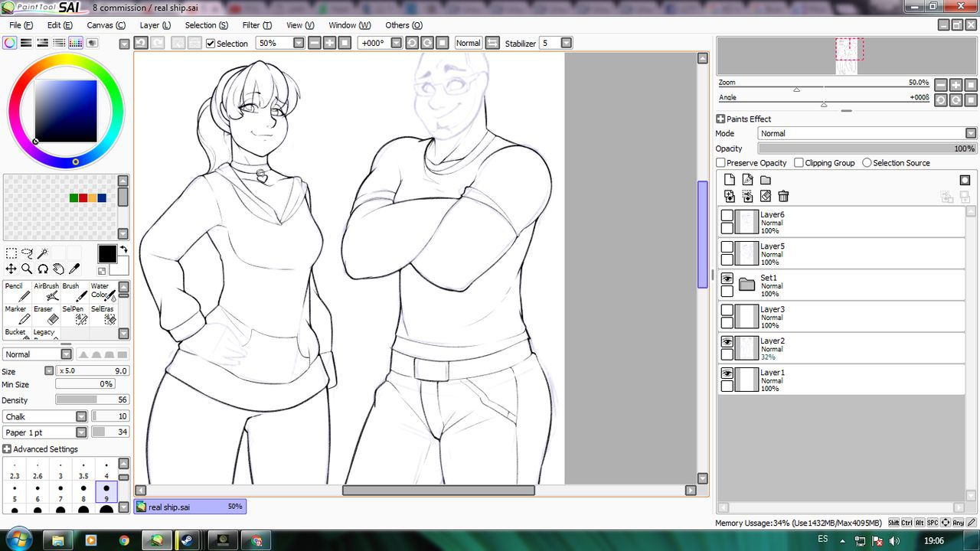
Task: Expand the Advanced Settings section
Action: [x=7, y=449]
